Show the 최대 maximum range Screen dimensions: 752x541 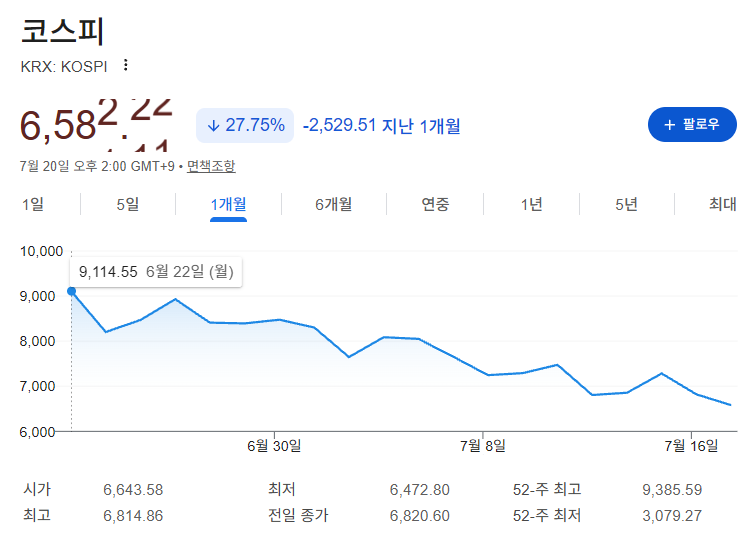pyautogui.click(x=722, y=204)
